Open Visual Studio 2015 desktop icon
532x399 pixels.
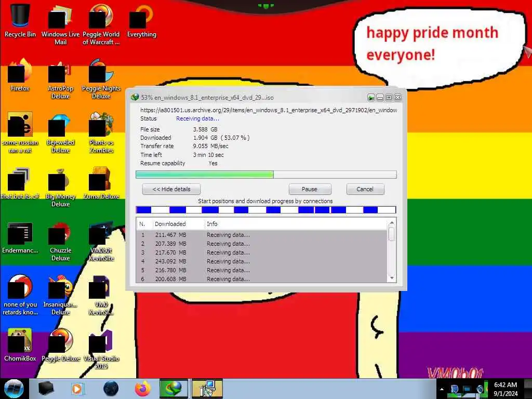101,349
